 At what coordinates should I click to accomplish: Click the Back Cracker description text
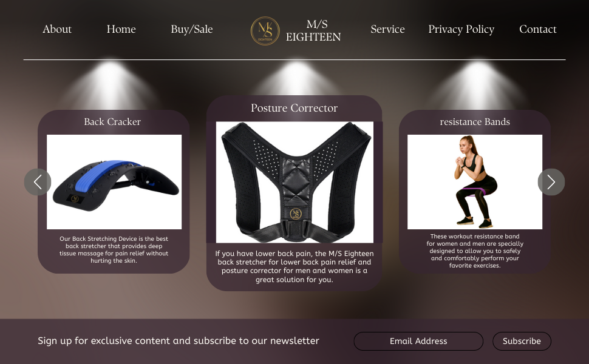(114, 249)
